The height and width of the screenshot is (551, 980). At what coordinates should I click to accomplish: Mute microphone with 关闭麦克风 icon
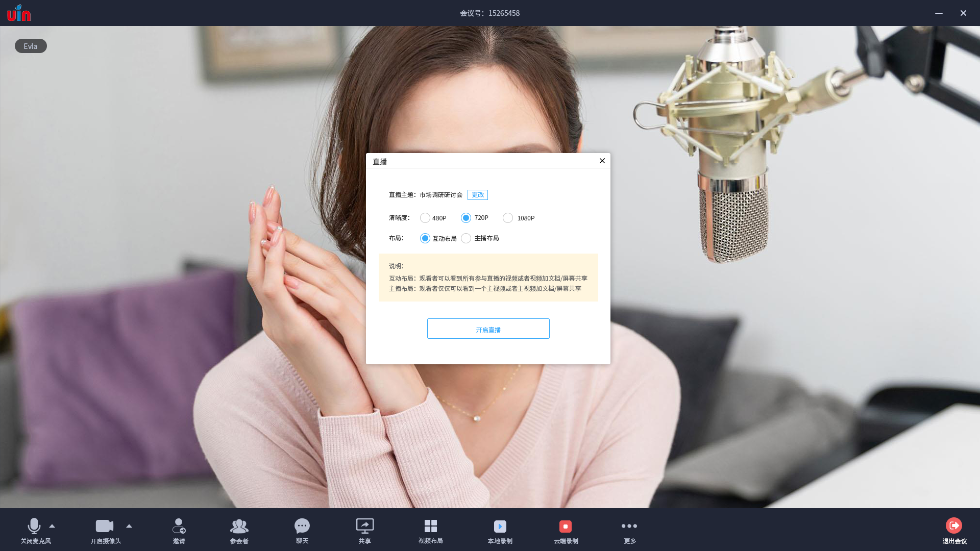[34, 527]
